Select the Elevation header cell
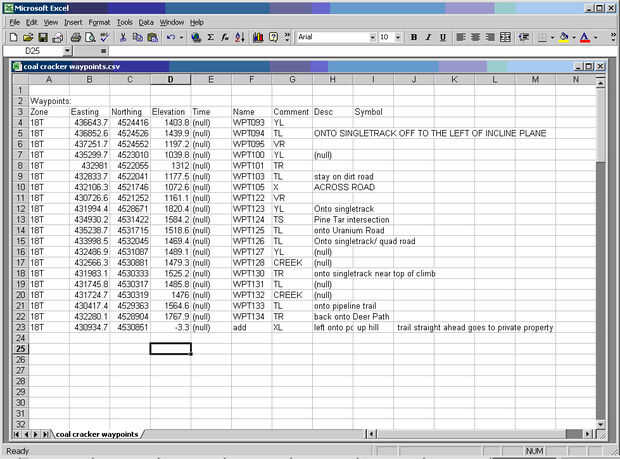620x459 pixels. tap(170, 112)
